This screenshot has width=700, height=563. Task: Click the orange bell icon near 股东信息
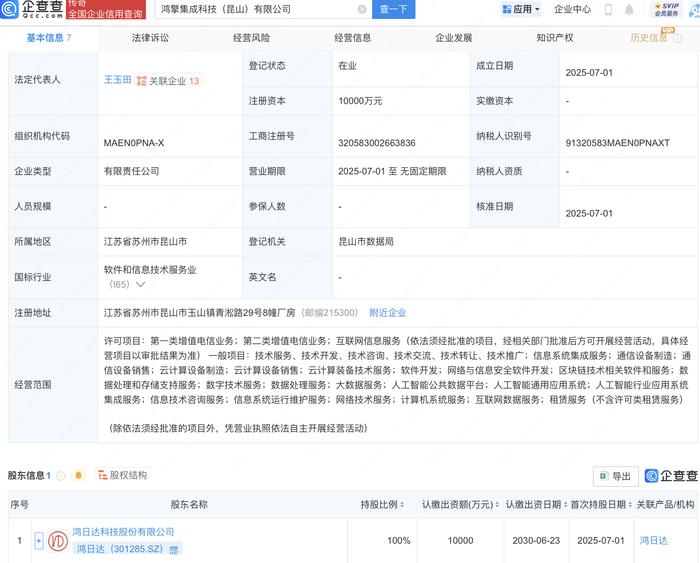coord(78,475)
